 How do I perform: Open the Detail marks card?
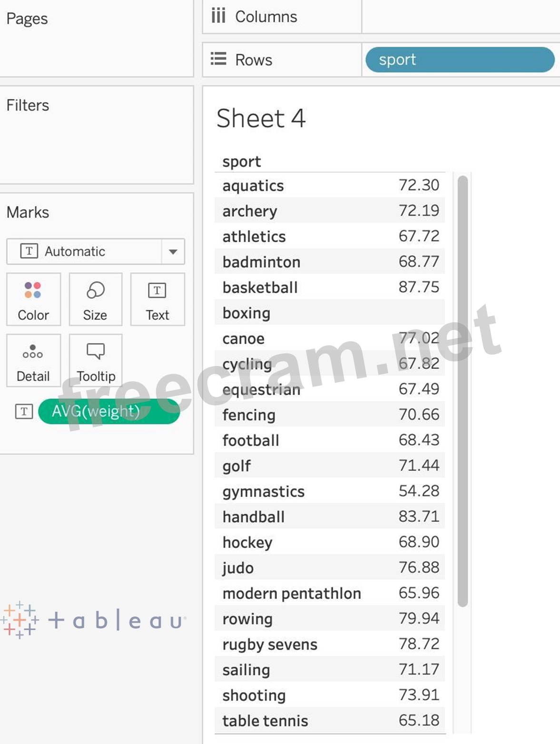[33, 360]
